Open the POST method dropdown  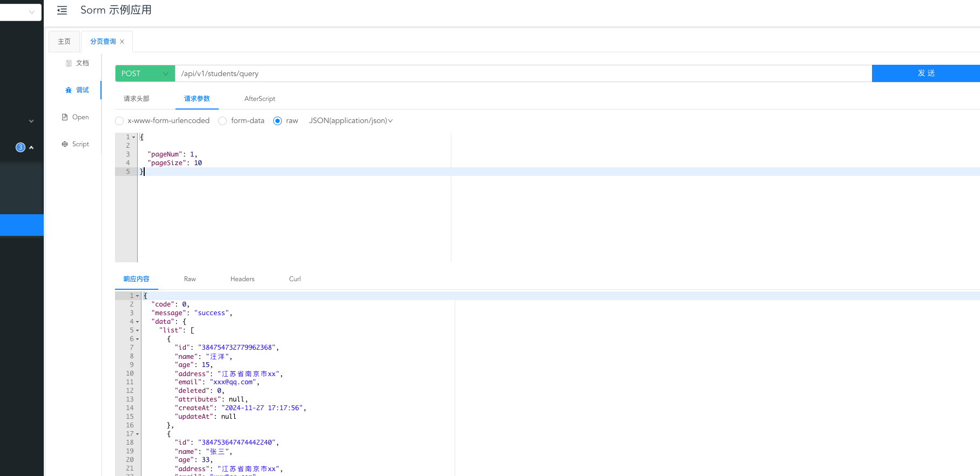click(145, 73)
